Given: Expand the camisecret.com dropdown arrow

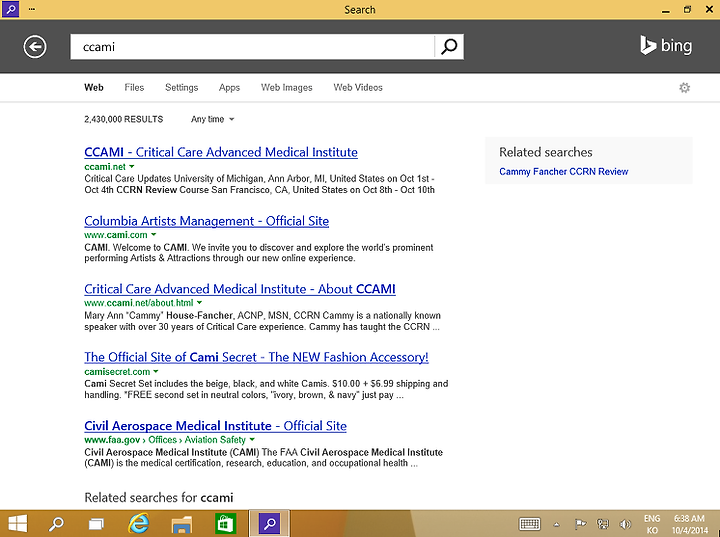Looking at the screenshot, I should click(156, 371).
